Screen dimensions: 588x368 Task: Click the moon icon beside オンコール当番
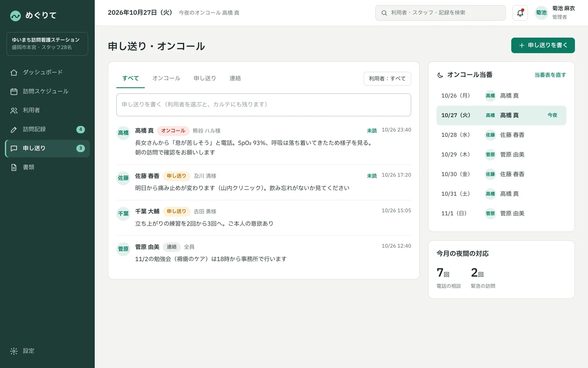tap(440, 75)
